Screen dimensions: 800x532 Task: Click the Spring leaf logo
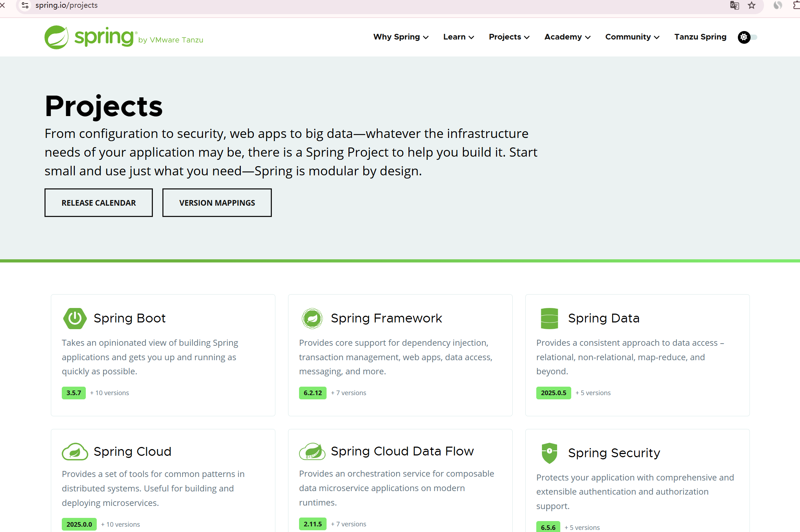(x=56, y=37)
